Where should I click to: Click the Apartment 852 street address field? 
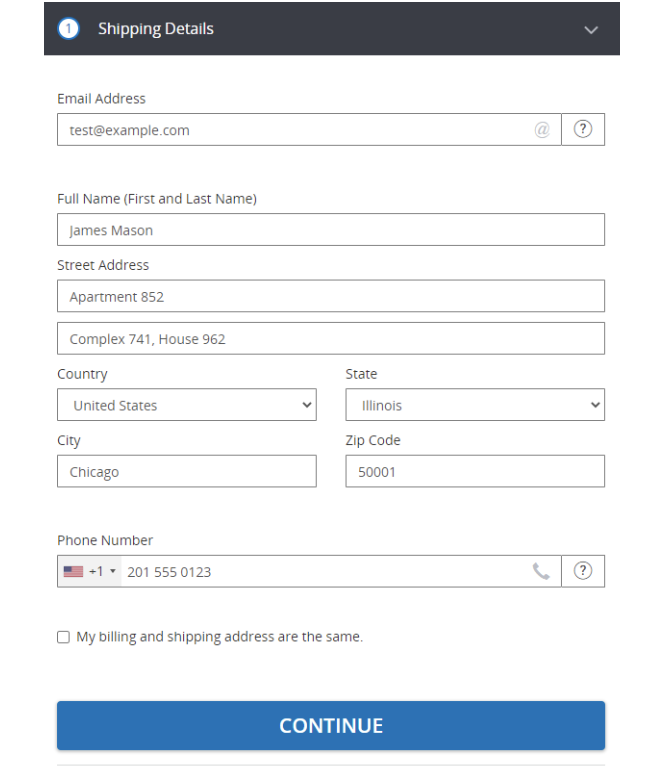click(x=330, y=297)
